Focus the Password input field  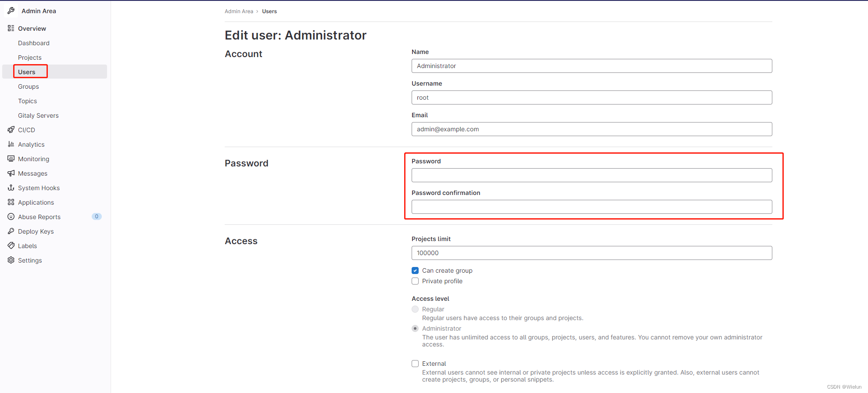point(592,175)
